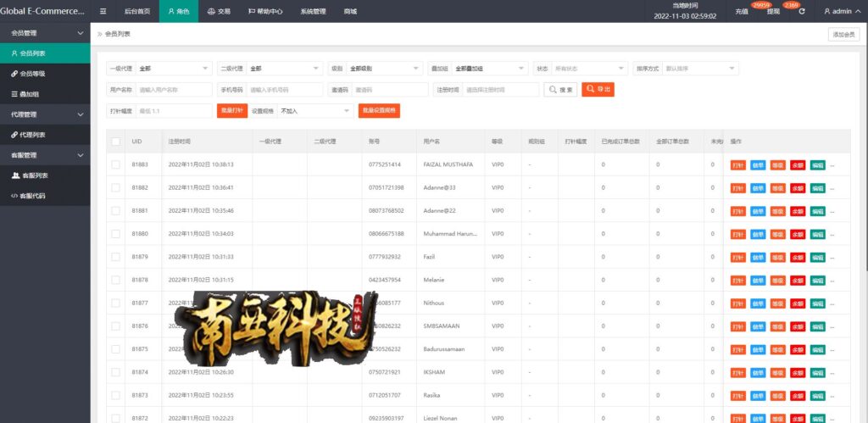The image size is (868, 423).
Task: Click 编辑 button for IKSHAM row
Action: 818,373
